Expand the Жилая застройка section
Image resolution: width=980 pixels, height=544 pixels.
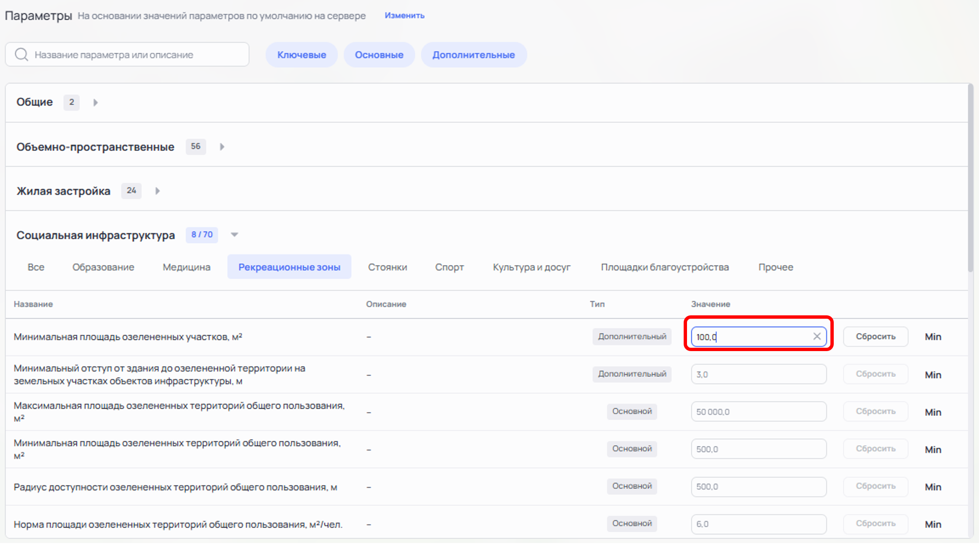coord(157,191)
